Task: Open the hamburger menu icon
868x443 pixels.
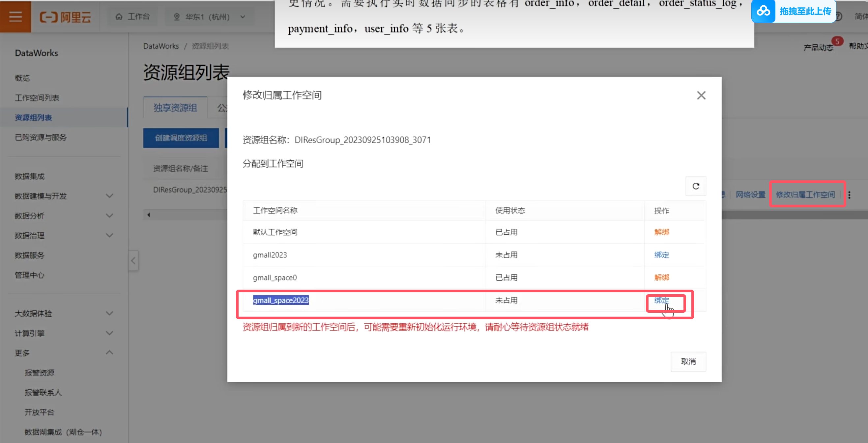Action: [x=15, y=16]
